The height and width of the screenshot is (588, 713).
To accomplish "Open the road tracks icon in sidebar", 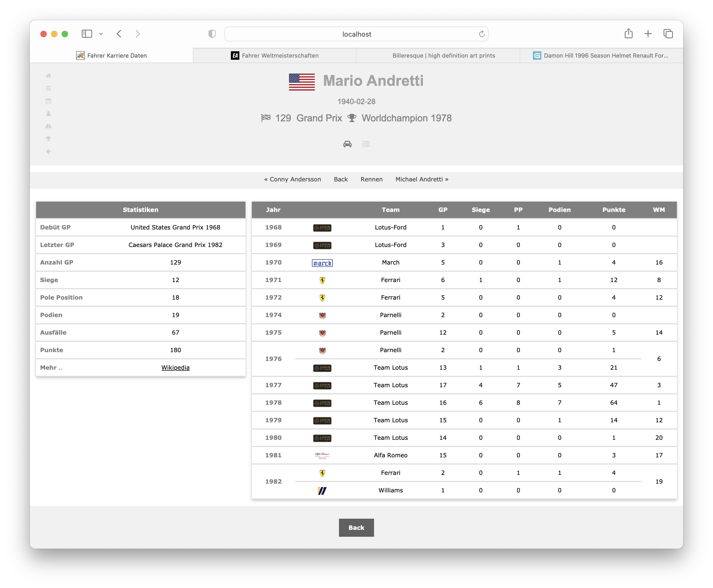I will (x=48, y=126).
